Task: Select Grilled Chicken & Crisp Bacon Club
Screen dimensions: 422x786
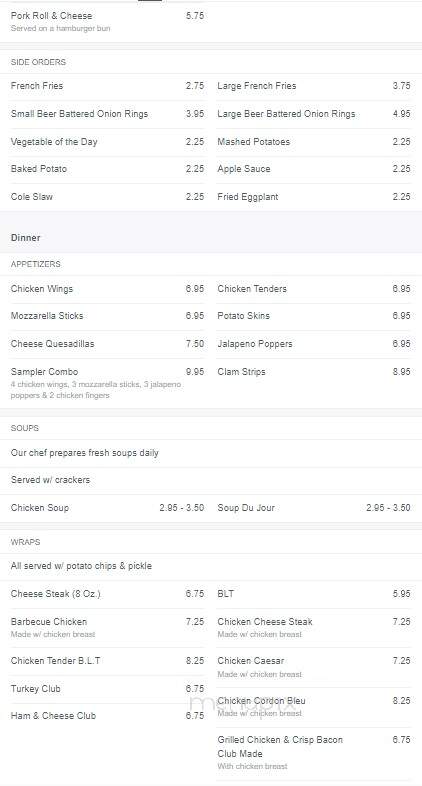Action: [x=280, y=746]
